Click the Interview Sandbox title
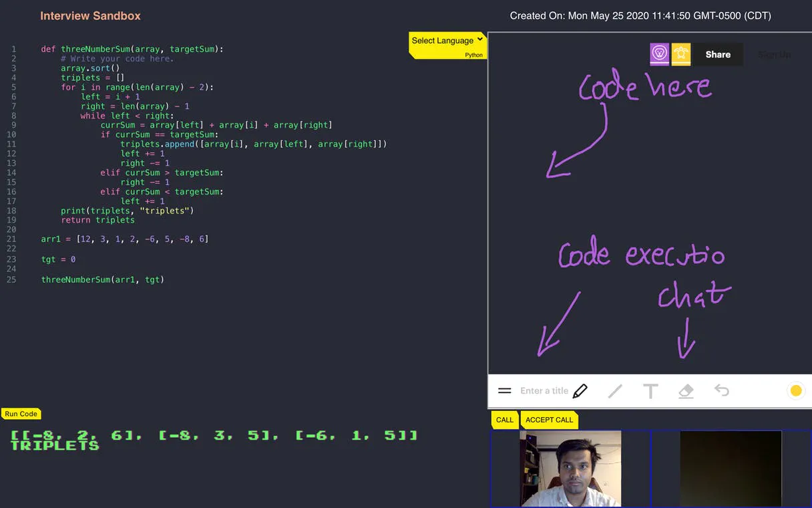The image size is (812, 508). 90,16
